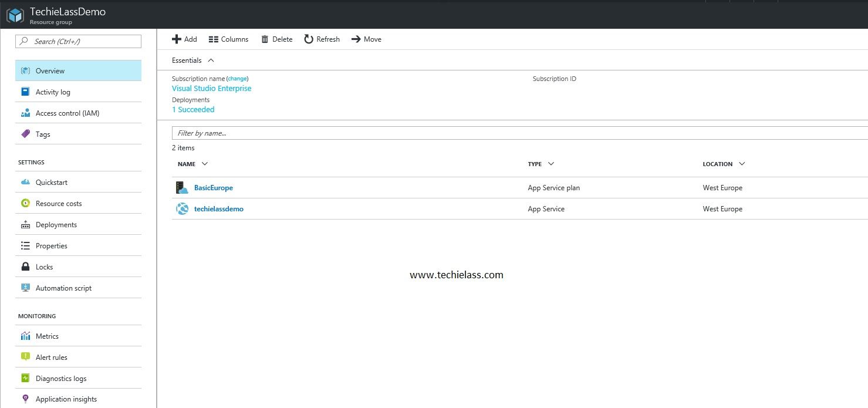
Task: Open the '1 Succeeded' deployments link
Action: point(193,109)
